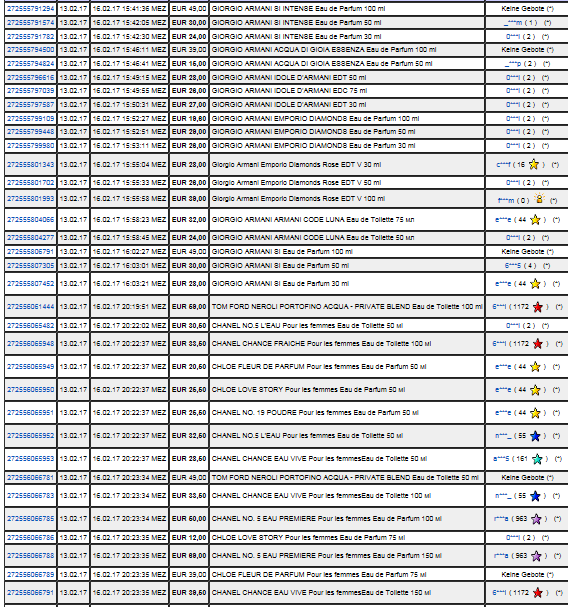Viewport: 568px width, 607px height.
Task: Open bidder a***5 profile link
Action: [x=501, y=459]
